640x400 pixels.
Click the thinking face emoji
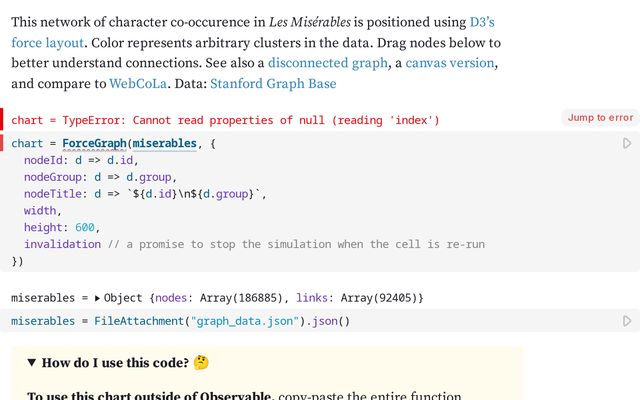[x=202, y=363]
